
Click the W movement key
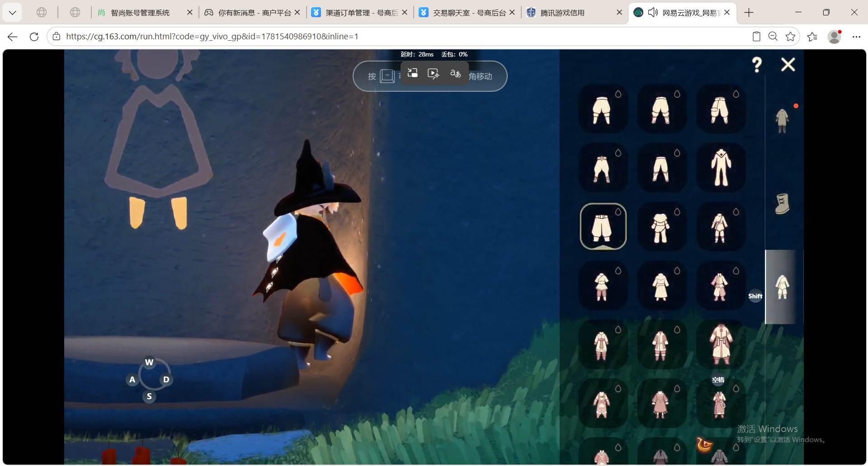149,362
